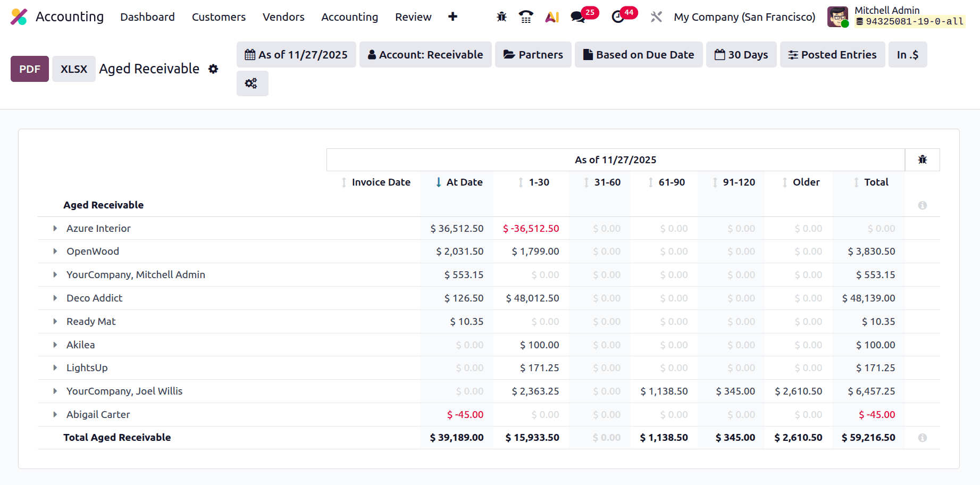The height and width of the screenshot is (485, 980).
Task: Sort by Invoice Date column
Action: click(x=376, y=182)
